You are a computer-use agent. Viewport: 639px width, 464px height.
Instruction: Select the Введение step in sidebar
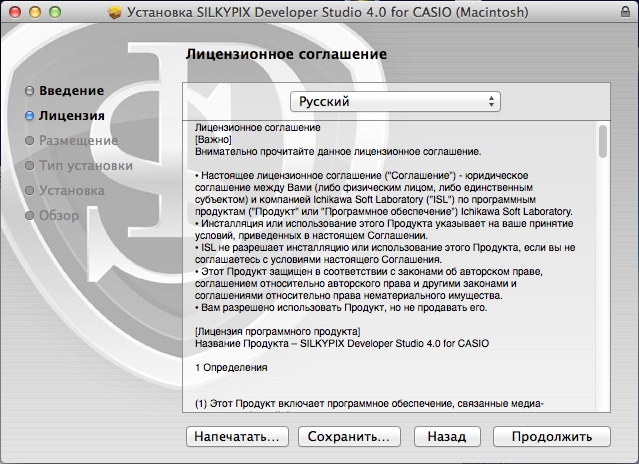click(x=71, y=90)
